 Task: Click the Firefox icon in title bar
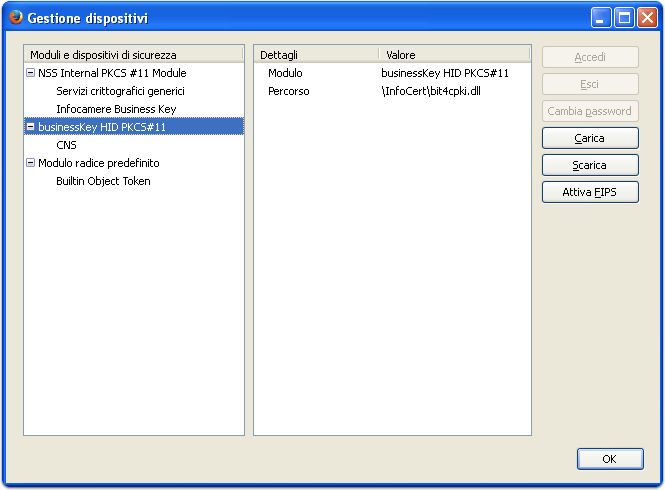click(16, 17)
